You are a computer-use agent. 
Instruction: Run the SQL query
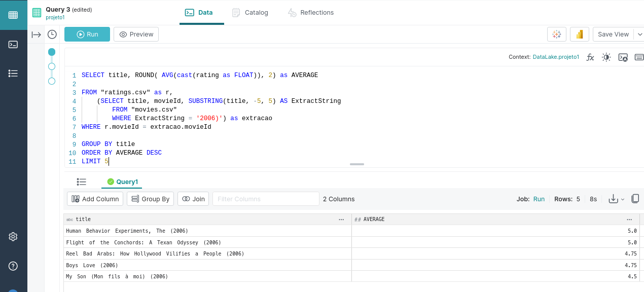click(x=87, y=34)
